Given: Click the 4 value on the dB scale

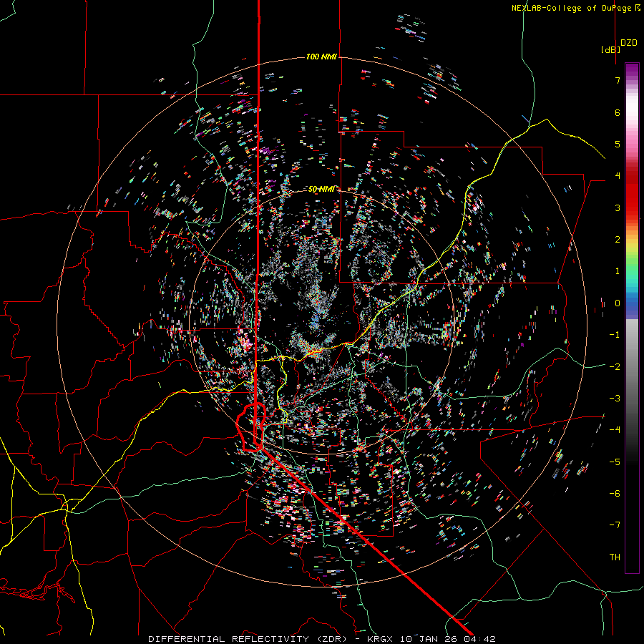Looking at the screenshot, I should click(x=618, y=176).
